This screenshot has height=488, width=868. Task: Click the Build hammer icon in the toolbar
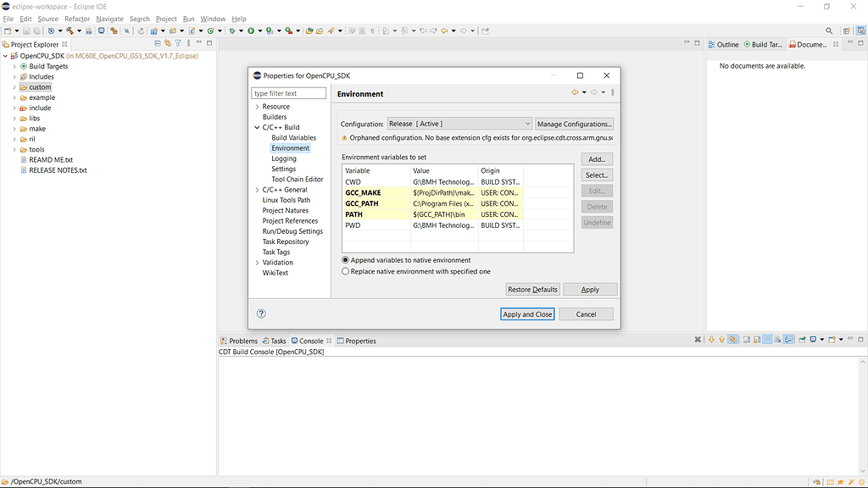click(x=68, y=30)
